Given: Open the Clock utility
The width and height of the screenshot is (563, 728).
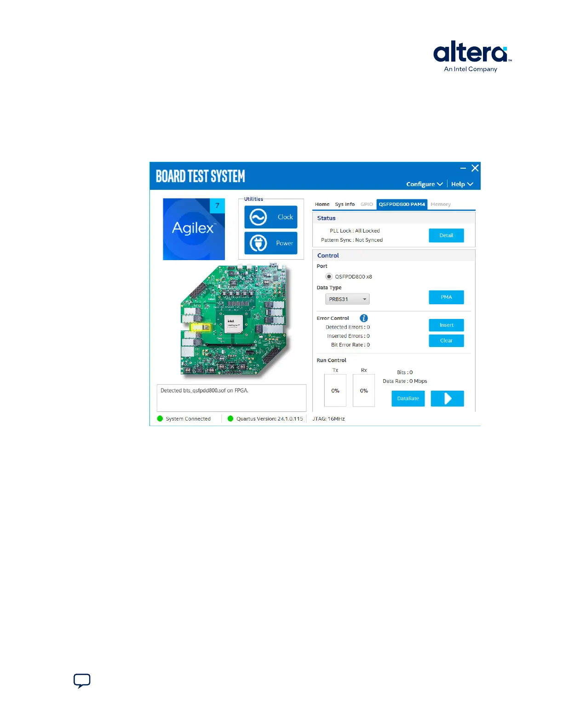Looking at the screenshot, I should (x=270, y=217).
